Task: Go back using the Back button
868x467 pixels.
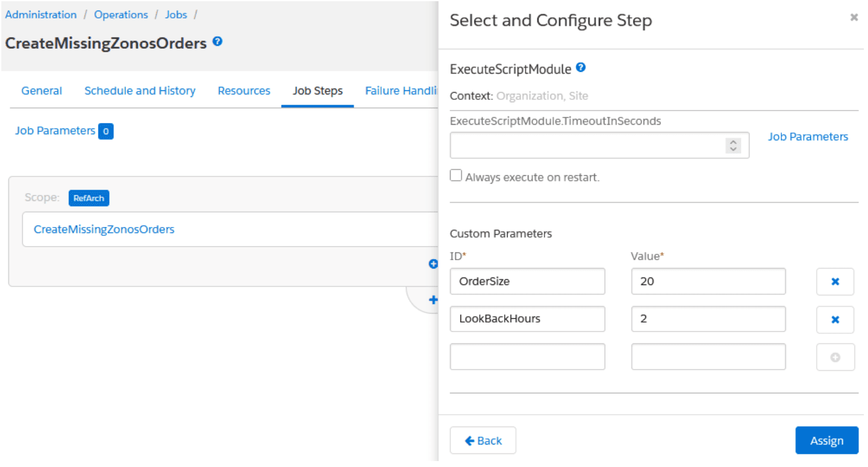Action: (483, 440)
